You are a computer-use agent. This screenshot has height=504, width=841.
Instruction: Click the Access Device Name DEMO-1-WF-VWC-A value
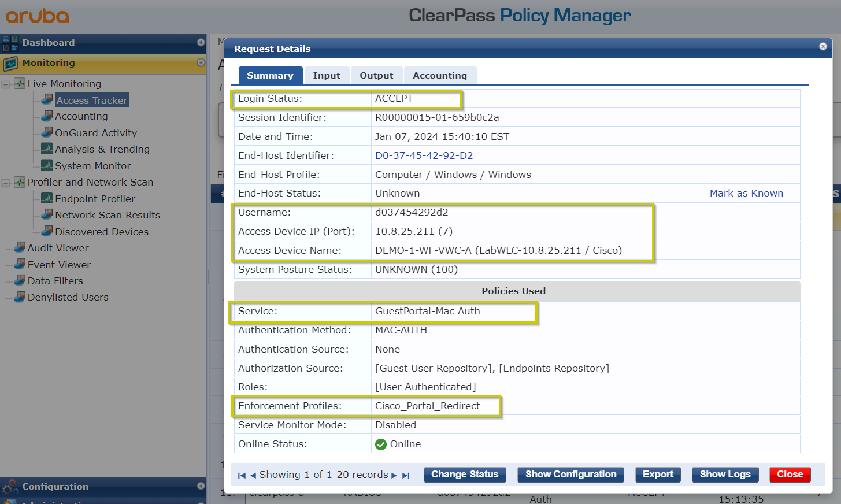pos(498,250)
